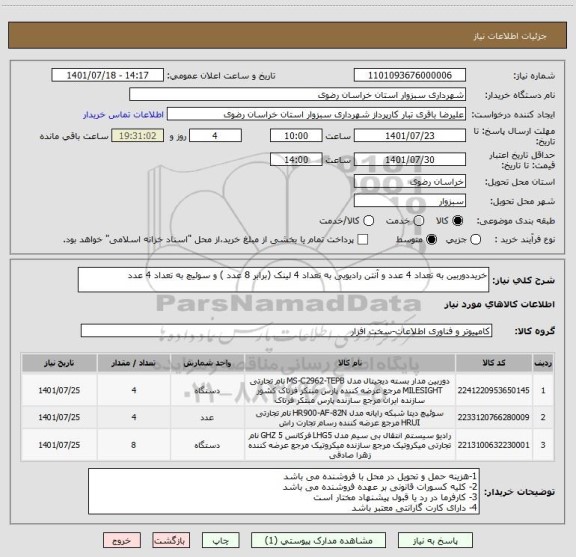Screen dimensions: 576x557
Task: Click the تعداد / مقدار column header
Action: (134, 363)
